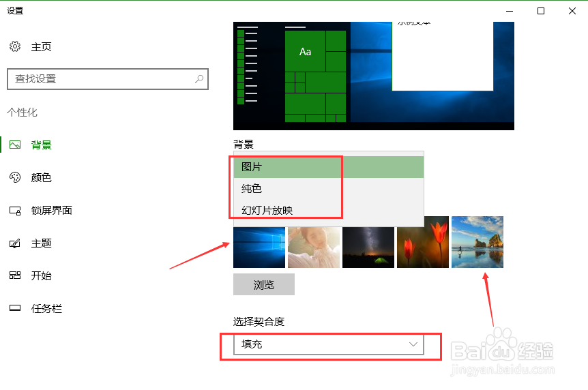Go to 主页 home label

click(x=41, y=47)
